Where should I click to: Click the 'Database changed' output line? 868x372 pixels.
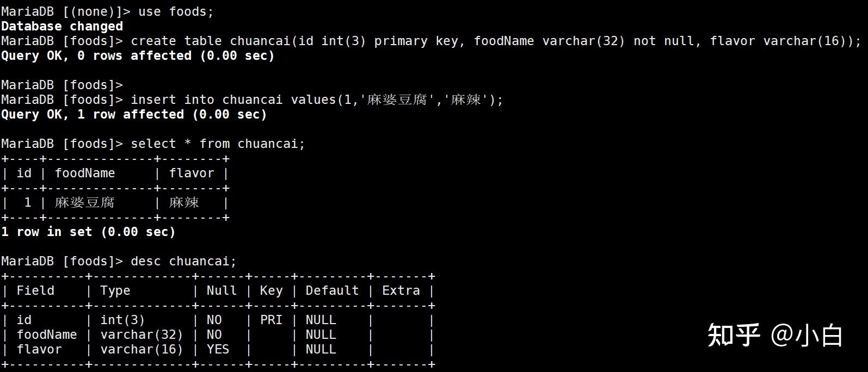click(x=62, y=26)
